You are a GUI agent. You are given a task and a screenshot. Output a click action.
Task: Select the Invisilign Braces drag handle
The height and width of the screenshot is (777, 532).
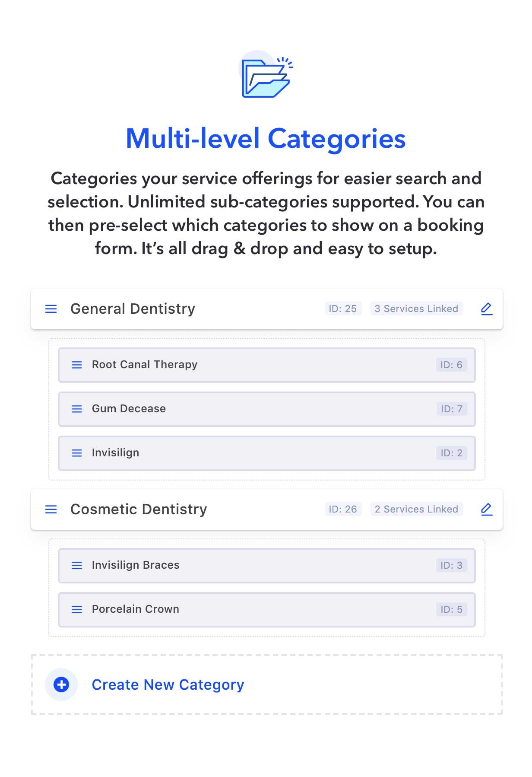(77, 565)
